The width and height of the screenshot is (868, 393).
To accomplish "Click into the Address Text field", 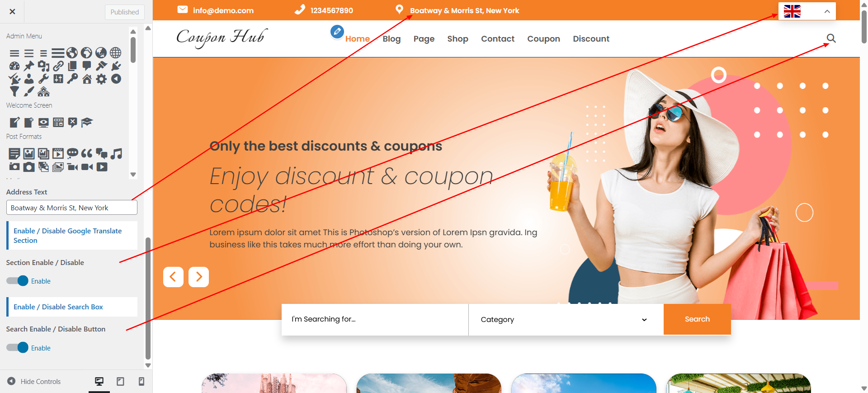I will point(72,208).
